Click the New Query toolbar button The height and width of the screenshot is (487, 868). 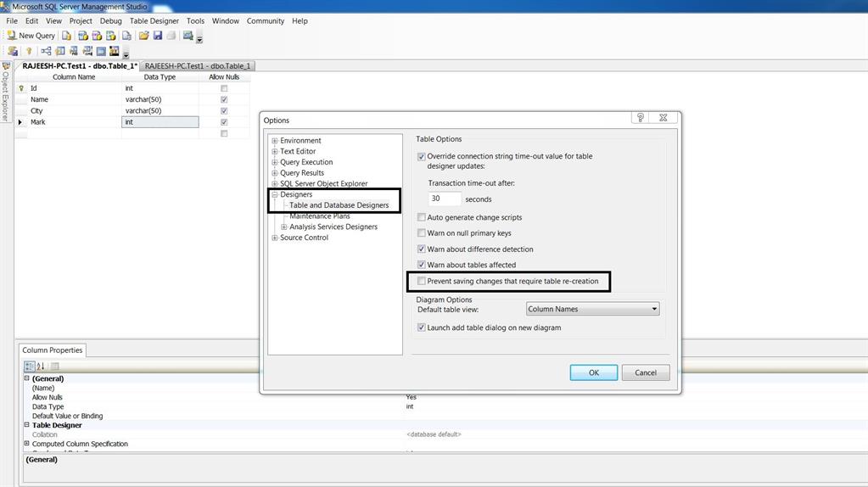31,36
